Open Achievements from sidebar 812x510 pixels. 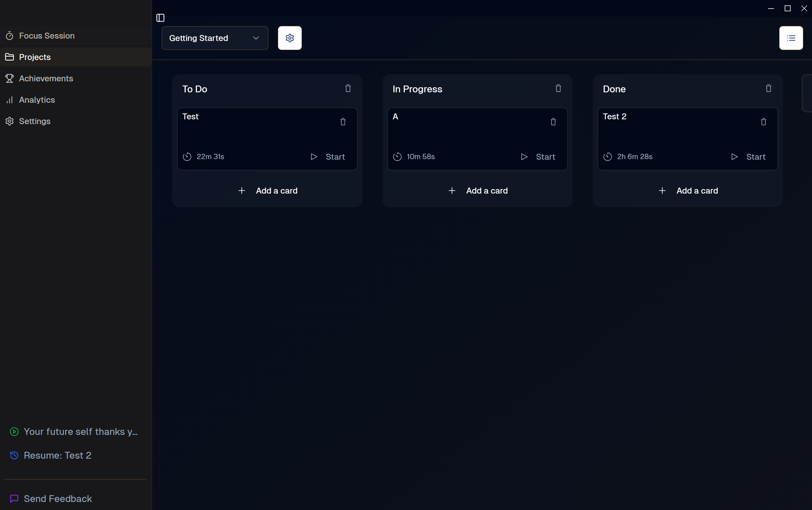pyautogui.click(x=46, y=79)
